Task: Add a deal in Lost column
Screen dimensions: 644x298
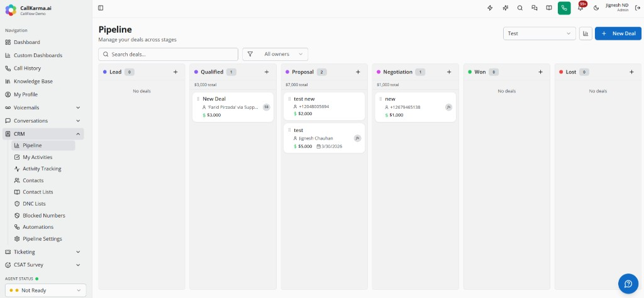Action: tap(631, 72)
